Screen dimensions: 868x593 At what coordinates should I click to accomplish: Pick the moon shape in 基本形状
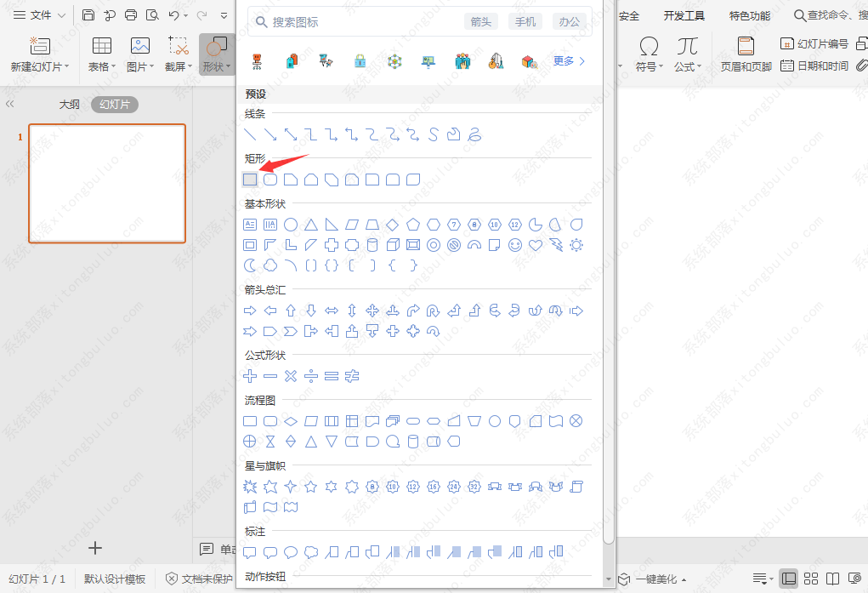coord(250,265)
